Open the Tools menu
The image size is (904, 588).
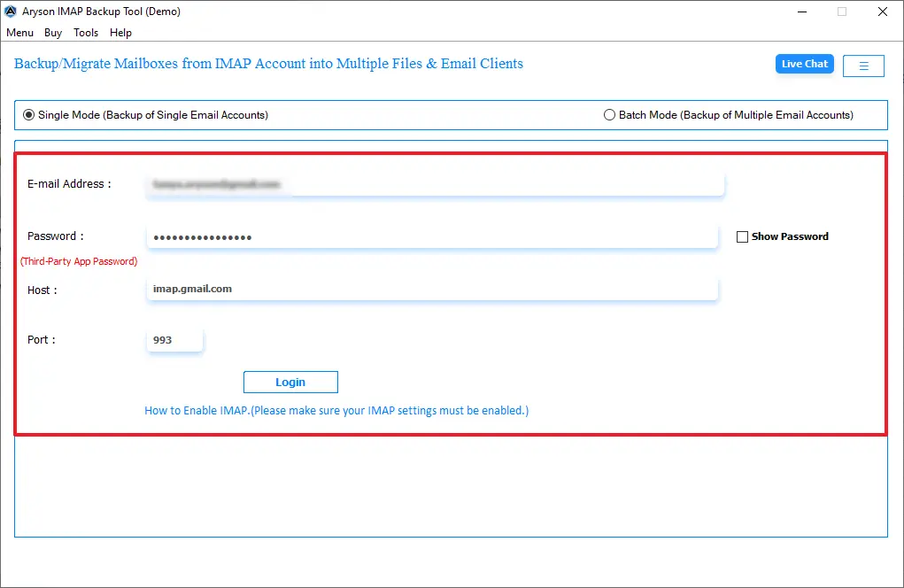point(85,33)
